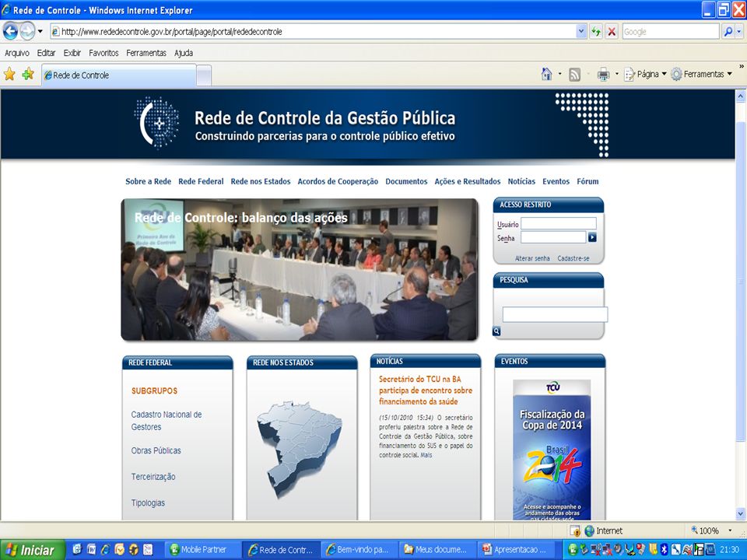Switch to Meus documentos taskbar window

[437, 550]
